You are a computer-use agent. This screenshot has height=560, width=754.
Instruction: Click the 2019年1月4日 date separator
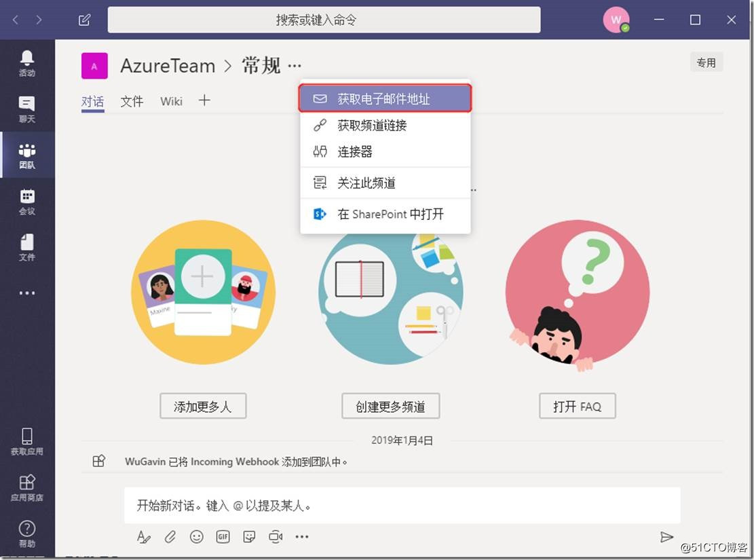(402, 441)
